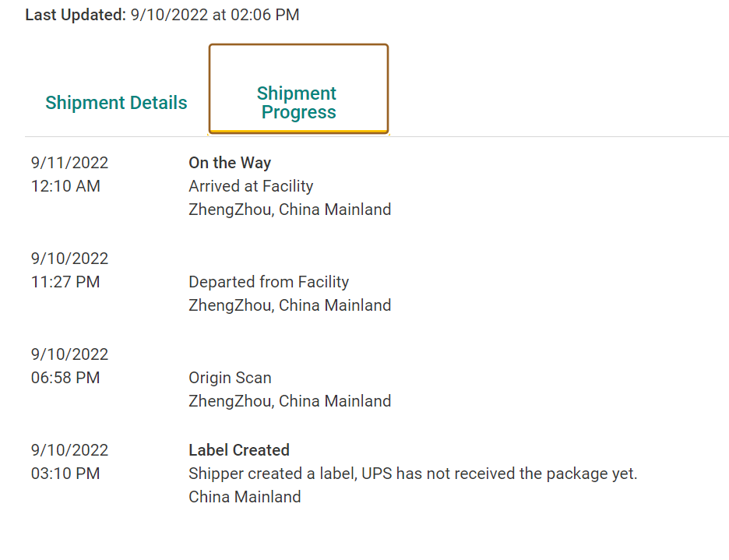Click the 11:27 PM time entry
Image resolution: width=729 pixels, height=560 pixels.
(x=65, y=282)
